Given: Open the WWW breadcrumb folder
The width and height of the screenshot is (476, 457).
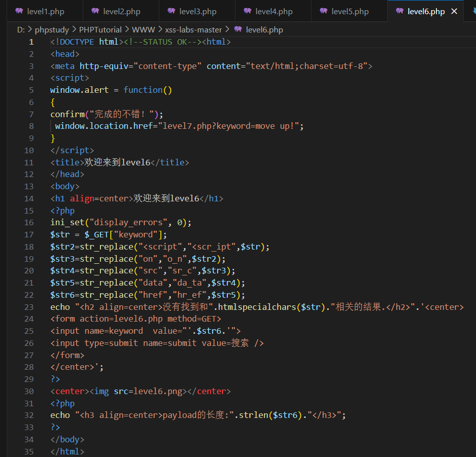Looking at the screenshot, I should click(143, 30).
